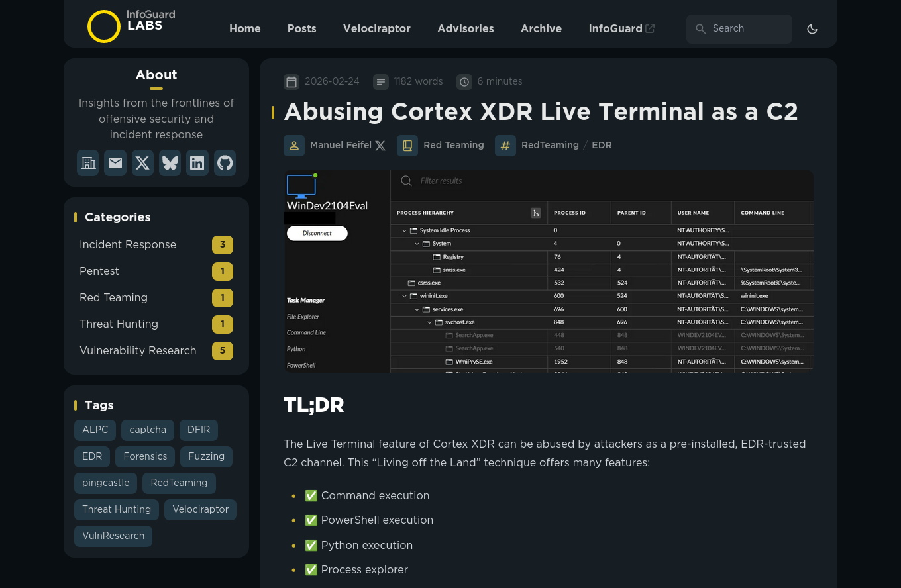Open the GitHub icon link
Image resolution: width=901 pixels, height=588 pixels.
pyautogui.click(x=225, y=163)
